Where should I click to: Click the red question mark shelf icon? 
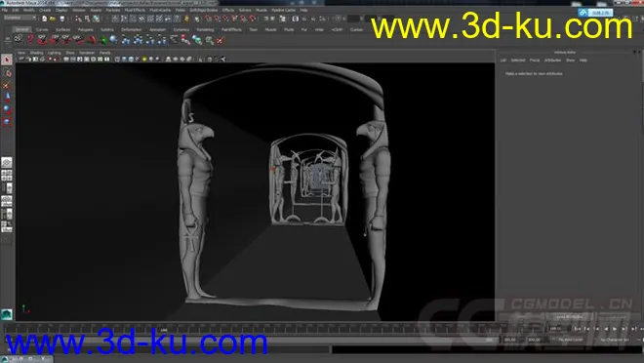point(30,39)
